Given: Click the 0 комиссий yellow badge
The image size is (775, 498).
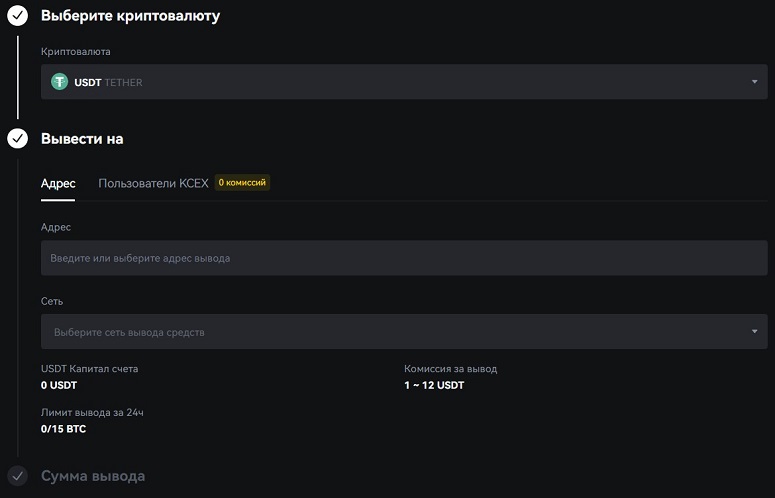Looking at the screenshot, I should coord(242,182).
